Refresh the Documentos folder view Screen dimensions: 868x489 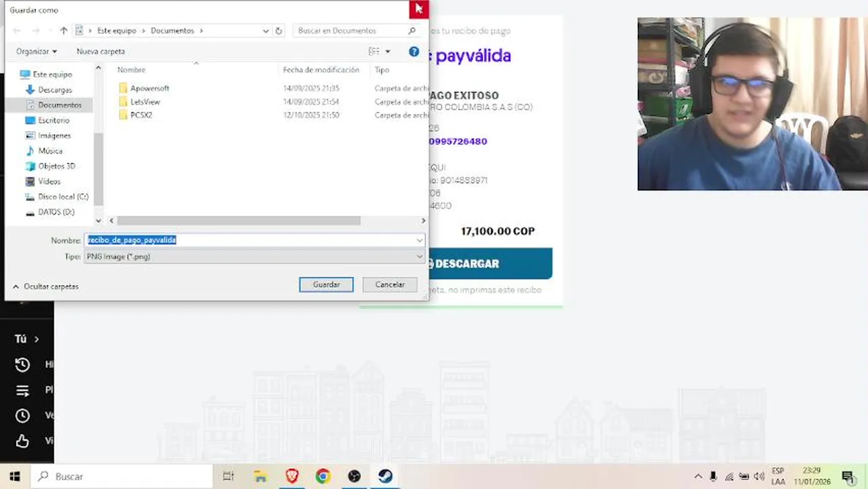coord(278,31)
